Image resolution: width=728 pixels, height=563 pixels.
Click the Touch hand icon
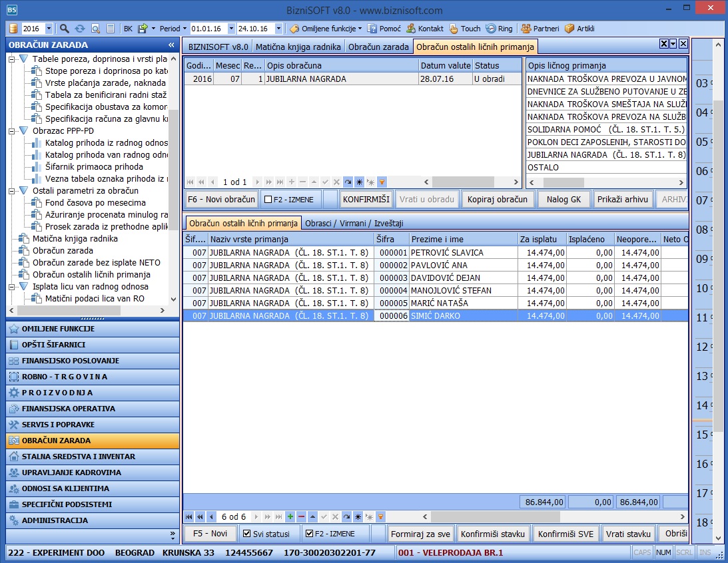(x=454, y=29)
